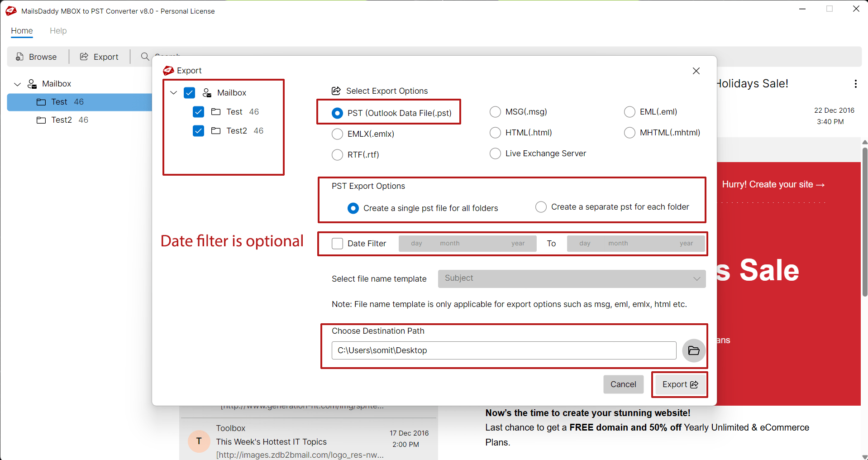
Task: Collapse the Mailbox node in left sidebar
Action: [x=18, y=84]
